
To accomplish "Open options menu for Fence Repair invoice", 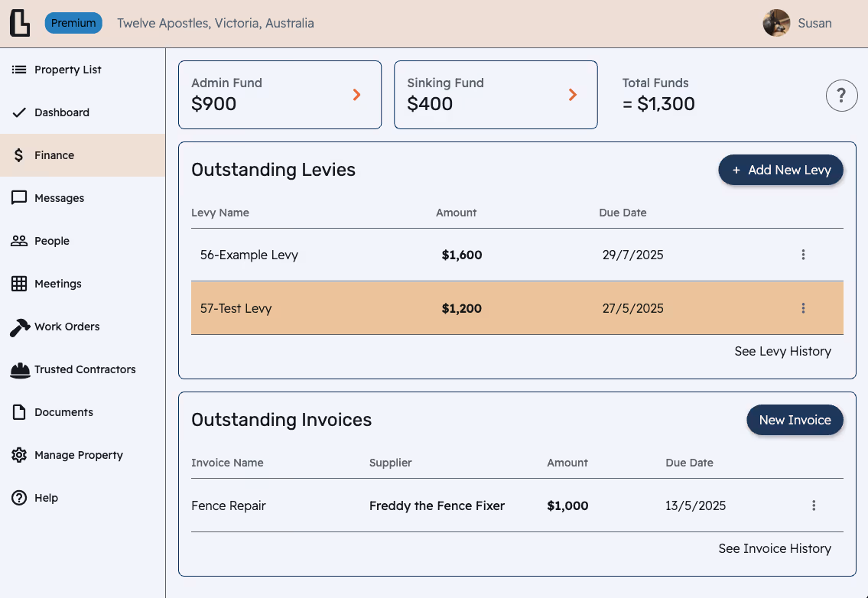I will [x=814, y=505].
